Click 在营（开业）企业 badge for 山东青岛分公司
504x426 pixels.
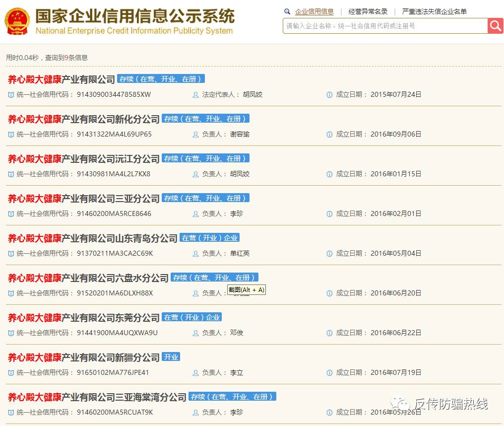point(209,238)
